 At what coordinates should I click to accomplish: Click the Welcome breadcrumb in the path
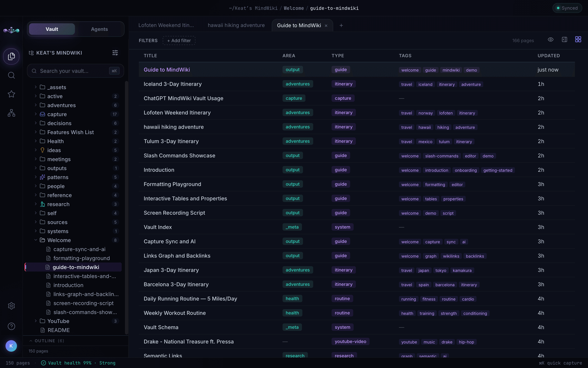294,8
